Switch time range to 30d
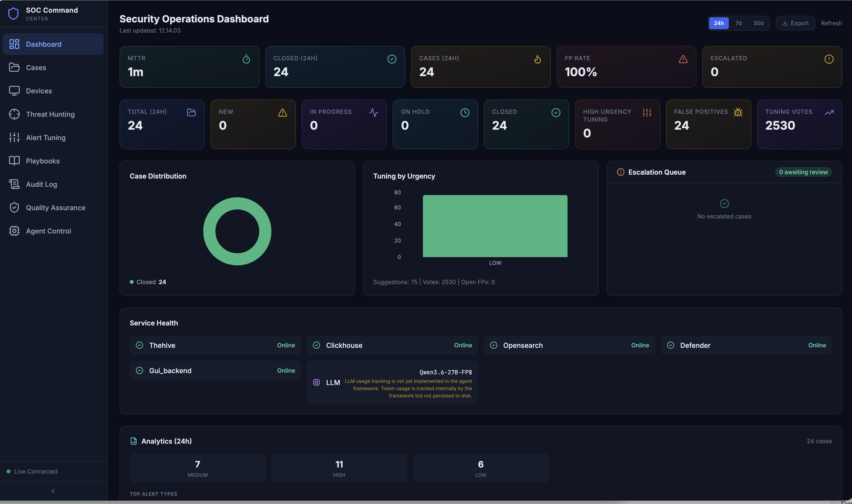The height and width of the screenshot is (504, 852). (758, 23)
